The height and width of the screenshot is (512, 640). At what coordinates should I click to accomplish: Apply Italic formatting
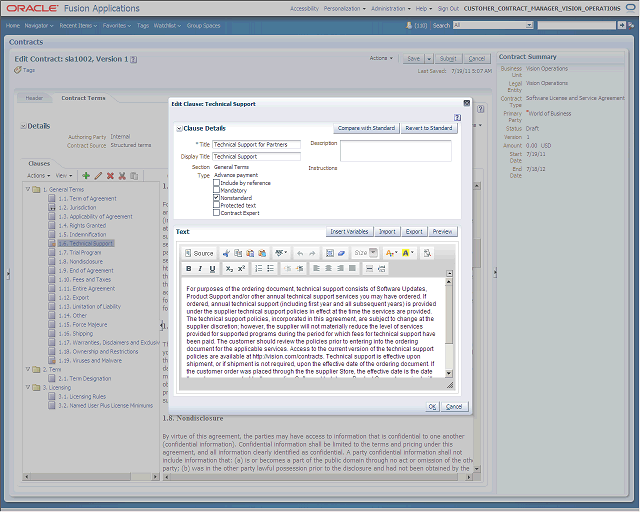200,269
